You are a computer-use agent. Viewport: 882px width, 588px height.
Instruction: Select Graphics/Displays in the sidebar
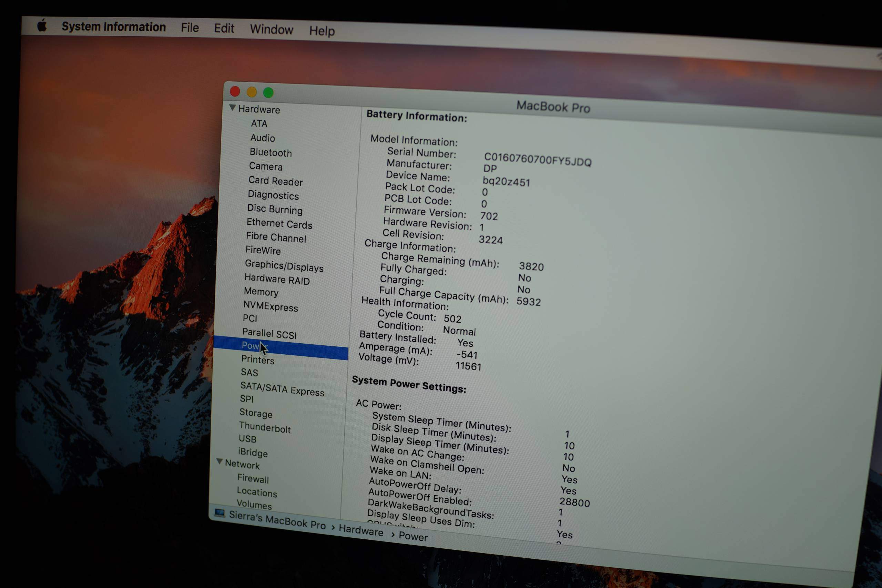click(284, 266)
